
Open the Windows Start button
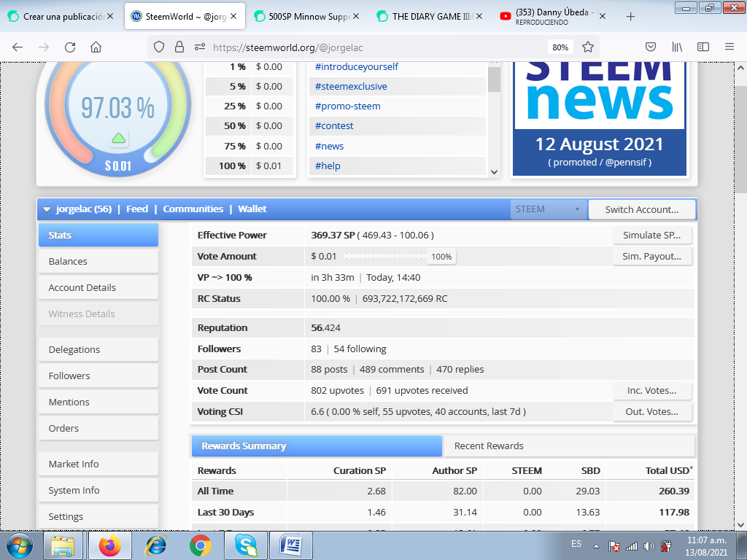[20, 545]
